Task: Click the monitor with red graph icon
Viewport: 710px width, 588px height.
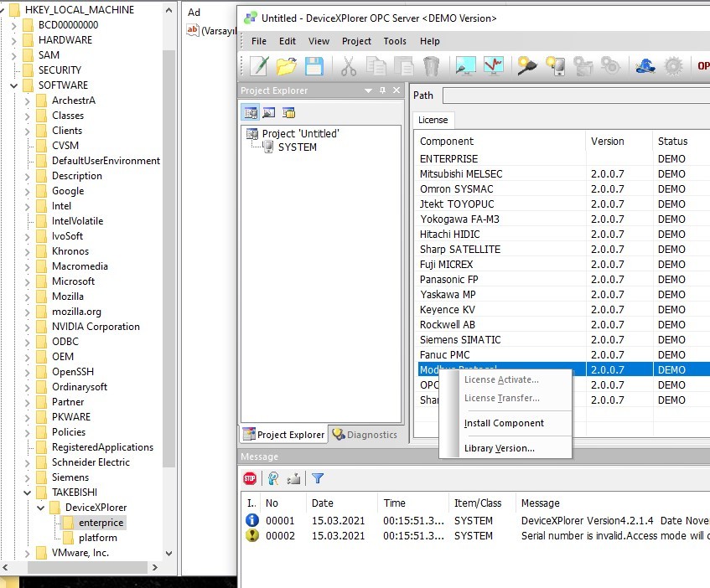Action: (x=494, y=66)
